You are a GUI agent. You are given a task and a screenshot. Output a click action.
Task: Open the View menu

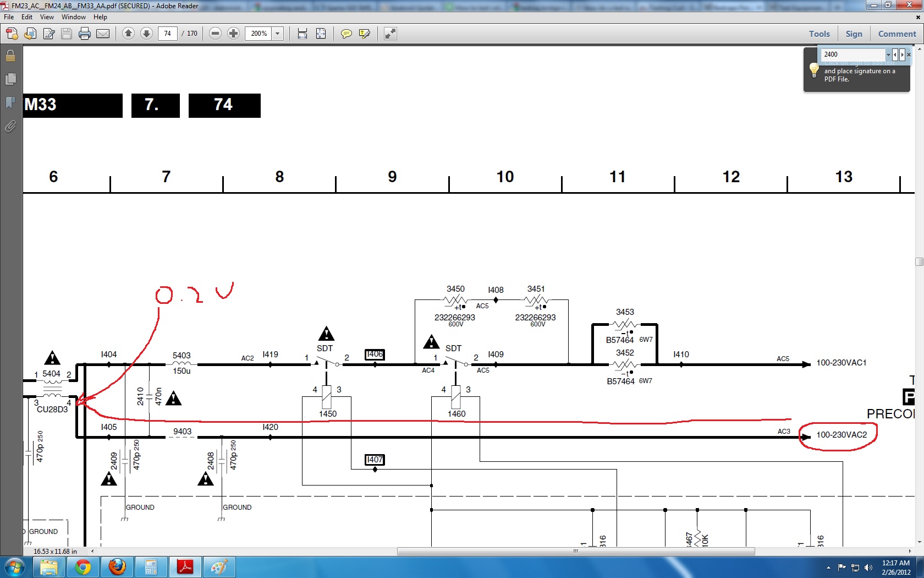(x=47, y=17)
